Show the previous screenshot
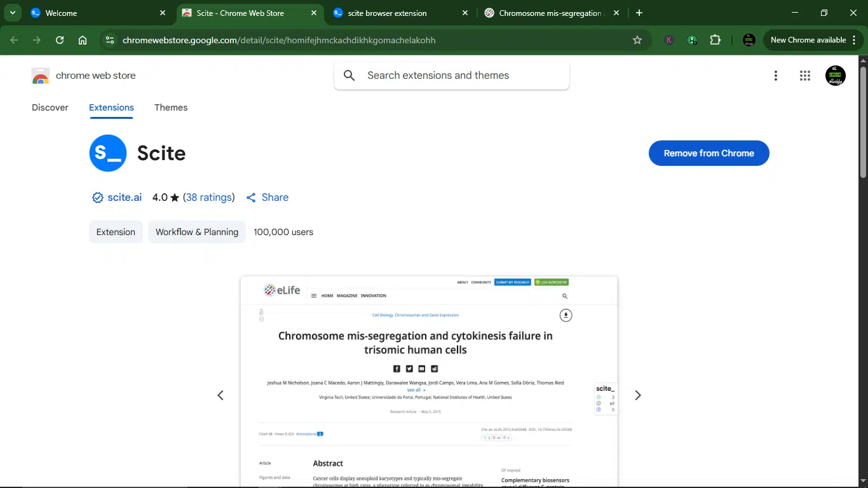 coord(220,395)
